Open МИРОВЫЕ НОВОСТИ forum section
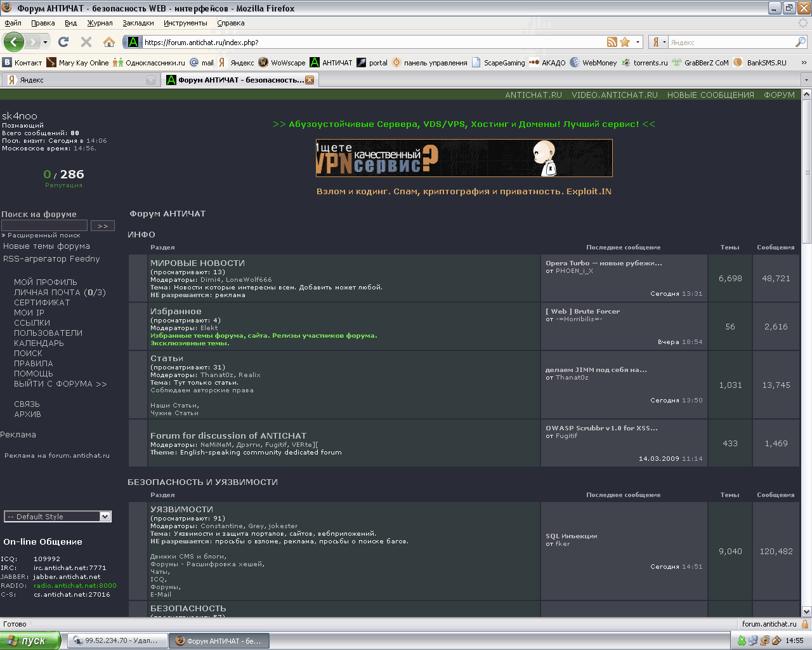Viewport: 812px width, 650px height. [x=197, y=263]
